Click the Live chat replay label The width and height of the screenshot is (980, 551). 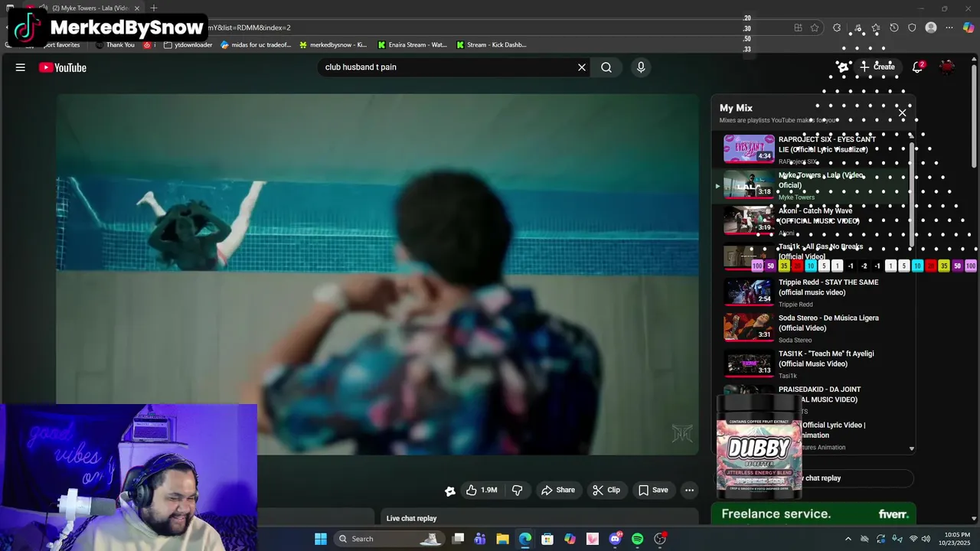(411, 519)
